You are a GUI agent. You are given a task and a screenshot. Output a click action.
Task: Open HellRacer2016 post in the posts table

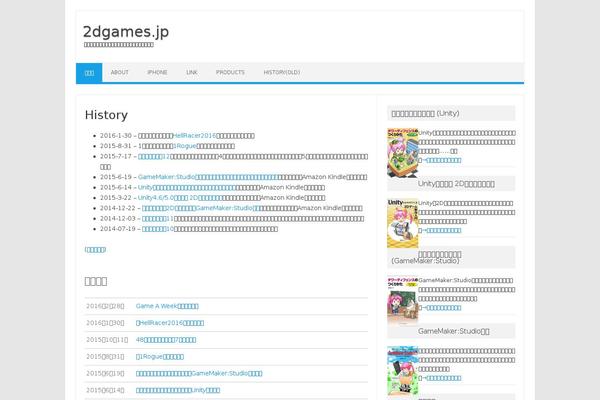tap(170, 323)
